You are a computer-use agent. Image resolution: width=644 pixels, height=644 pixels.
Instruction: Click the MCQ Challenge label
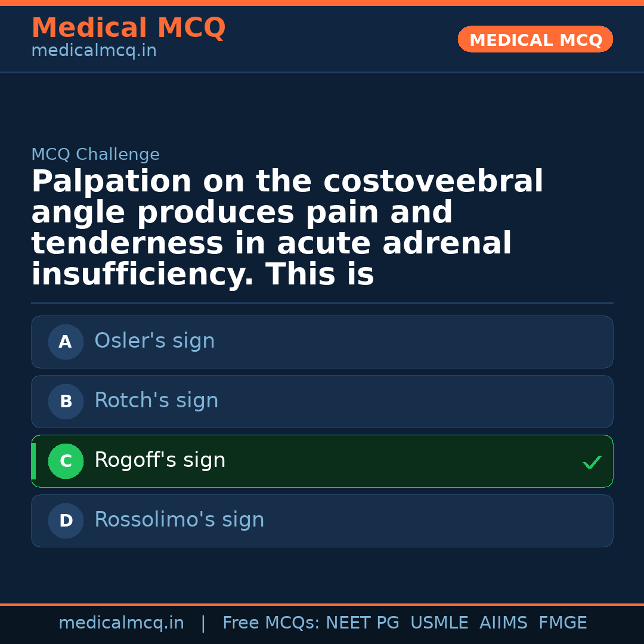point(95,155)
